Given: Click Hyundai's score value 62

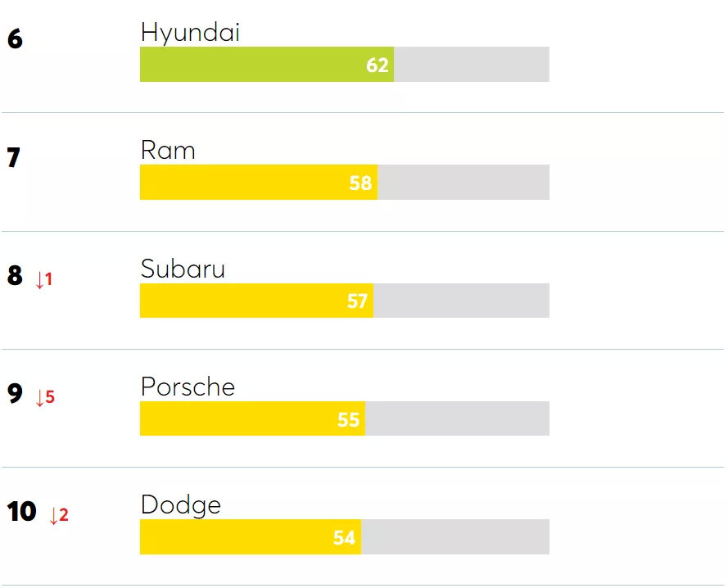Looking at the screenshot, I should pos(378,66).
